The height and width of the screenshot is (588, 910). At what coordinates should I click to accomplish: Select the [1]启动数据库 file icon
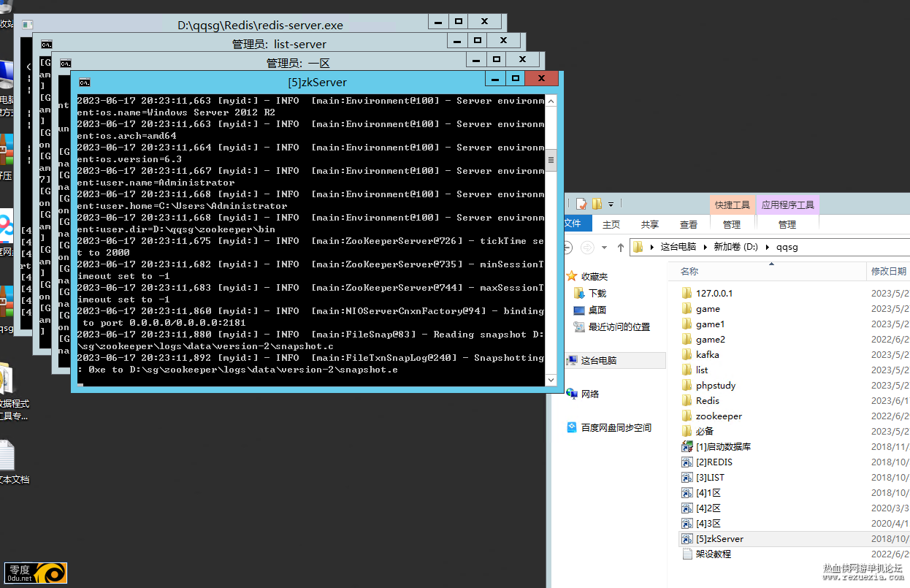(687, 446)
